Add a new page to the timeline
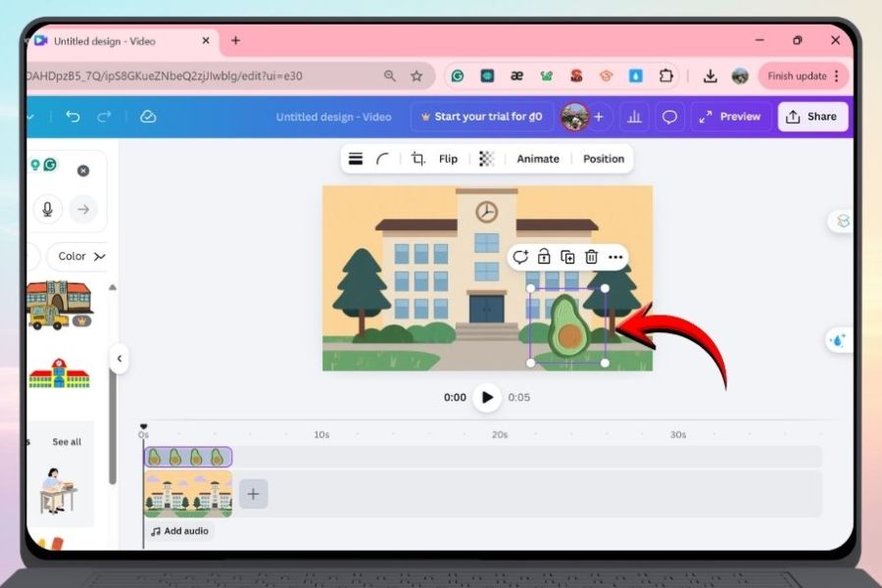 [x=253, y=494]
